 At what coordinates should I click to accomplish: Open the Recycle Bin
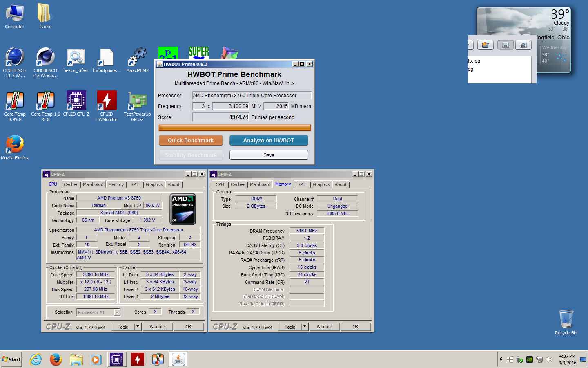tap(566, 322)
